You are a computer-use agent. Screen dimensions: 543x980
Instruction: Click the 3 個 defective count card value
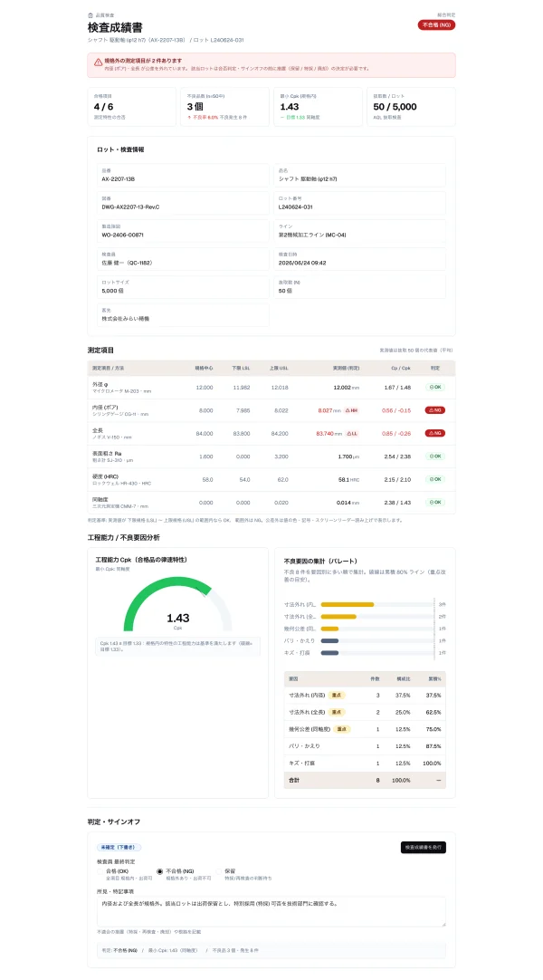click(x=196, y=107)
